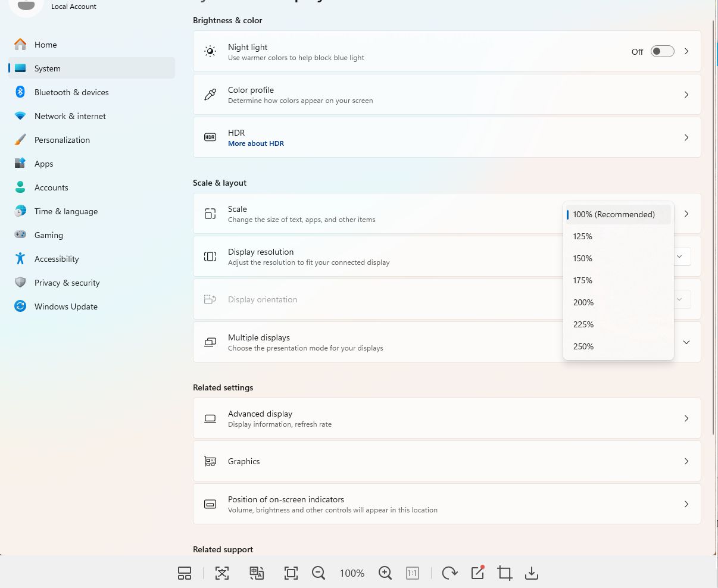Viewport: 718px width, 588px height.
Task: Click the More about HDR link
Action: point(256,143)
